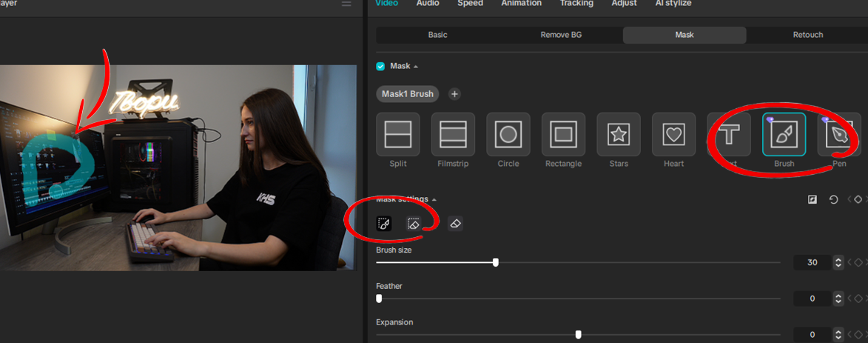This screenshot has width=868, height=343.
Task: Uncheck the Mask checkbox
Action: pos(380,67)
